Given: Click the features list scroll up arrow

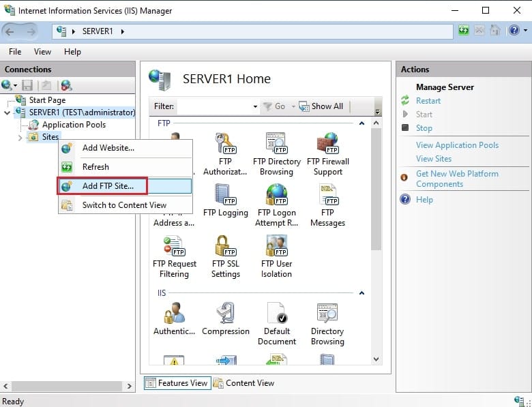Looking at the screenshot, I should point(376,123).
